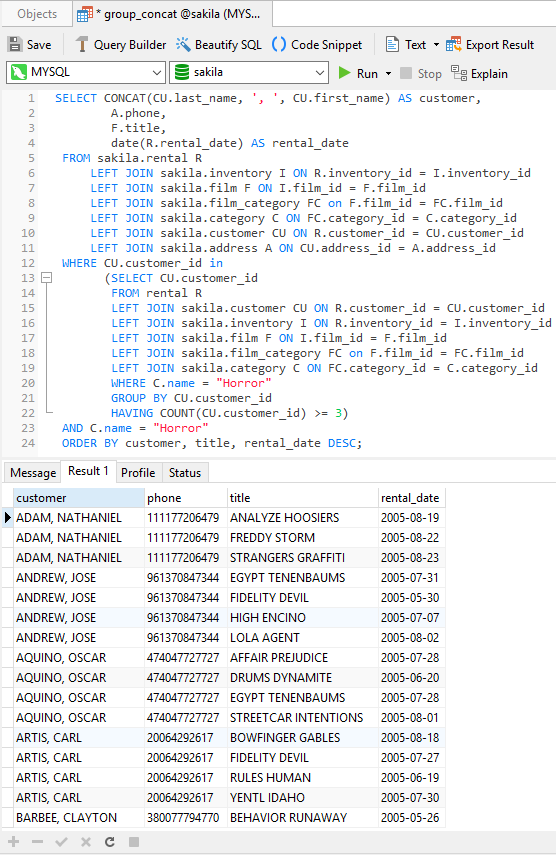Viewport: 556px width, 855px height.
Task: Click the Stop button
Action: tap(421, 74)
